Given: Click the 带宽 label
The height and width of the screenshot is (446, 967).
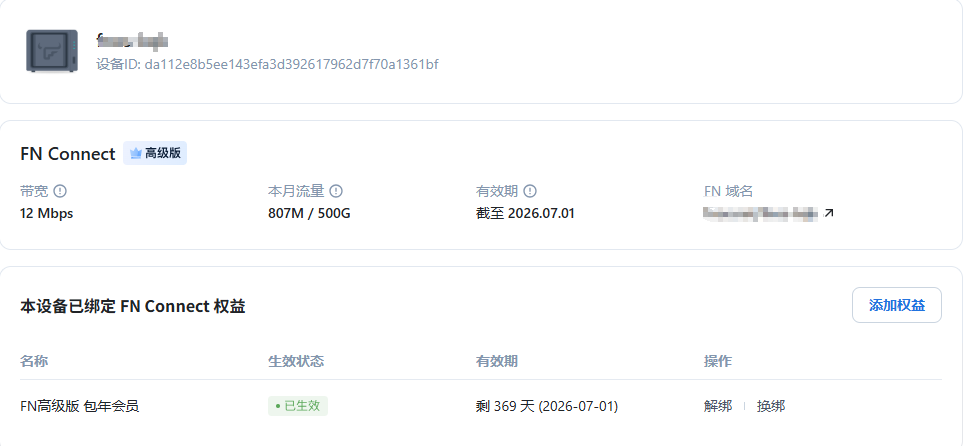Looking at the screenshot, I should pyautogui.click(x=34, y=191).
